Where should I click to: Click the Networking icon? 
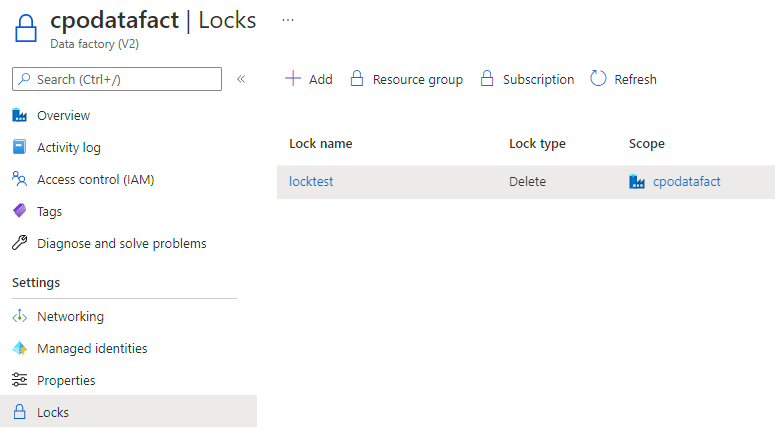pos(19,316)
